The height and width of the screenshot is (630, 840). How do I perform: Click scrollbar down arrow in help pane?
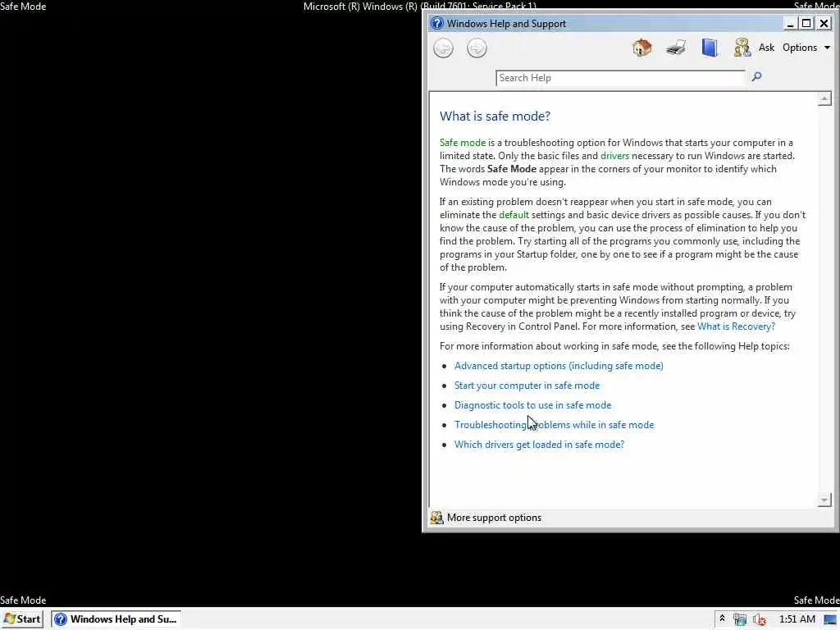[824, 500]
